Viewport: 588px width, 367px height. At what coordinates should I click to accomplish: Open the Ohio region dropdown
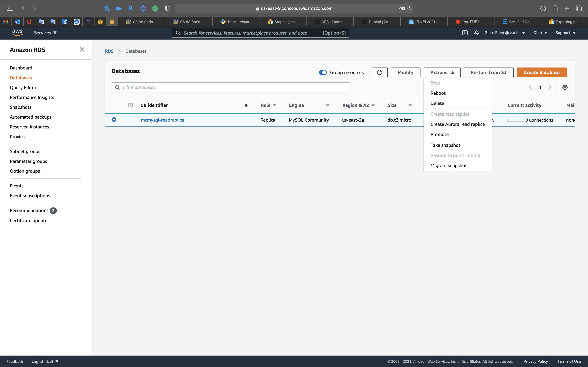tap(540, 33)
